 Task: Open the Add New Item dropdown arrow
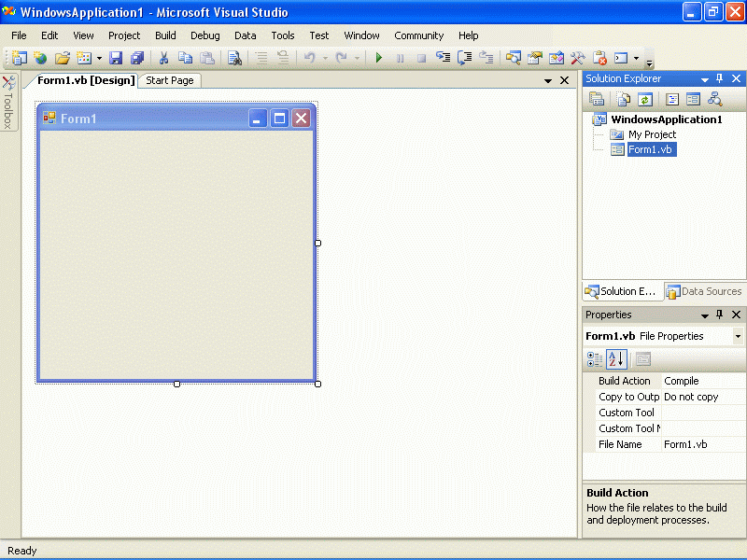pyautogui.click(x=99, y=58)
